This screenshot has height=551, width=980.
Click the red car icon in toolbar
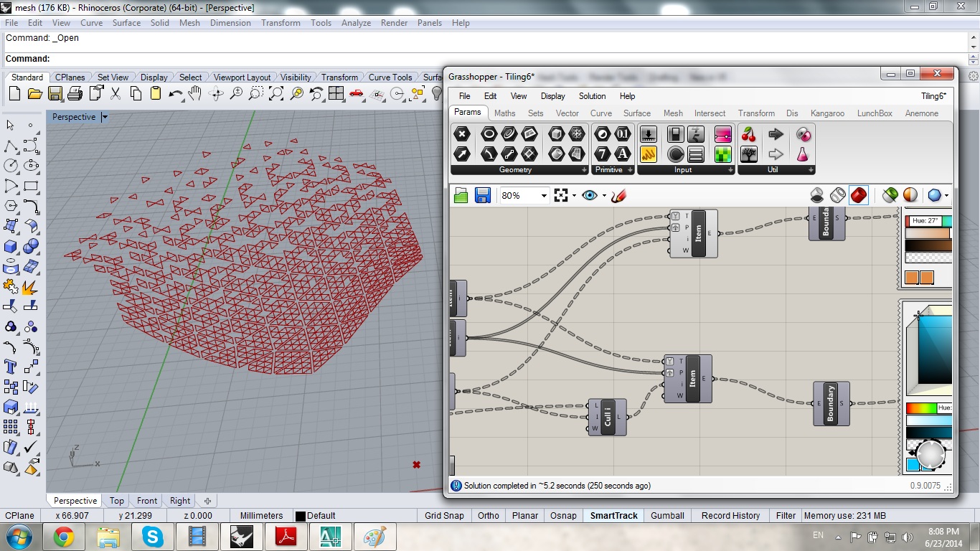click(x=357, y=93)
